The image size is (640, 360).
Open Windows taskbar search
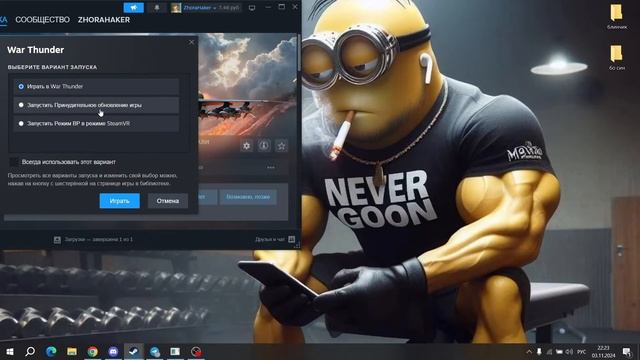(x=30, y=351)
